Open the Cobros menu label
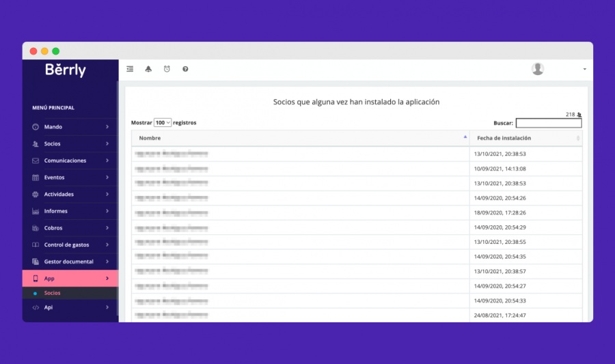Screen dimensions: 615x364 tap(53, 228)
